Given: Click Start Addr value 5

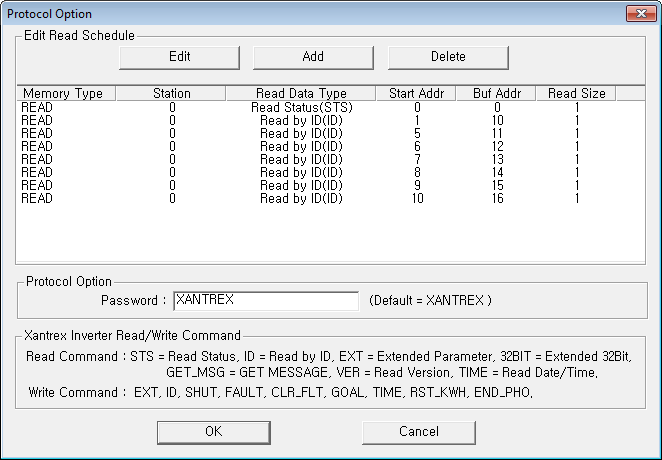Looking at the screenshot, I should coord(417,134).
